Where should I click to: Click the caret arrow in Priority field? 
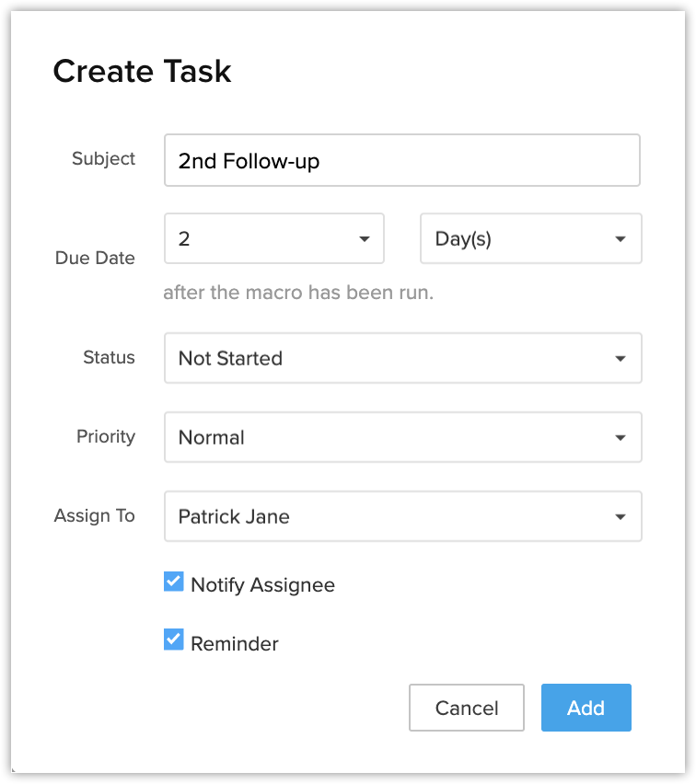[x=621, y=438]
